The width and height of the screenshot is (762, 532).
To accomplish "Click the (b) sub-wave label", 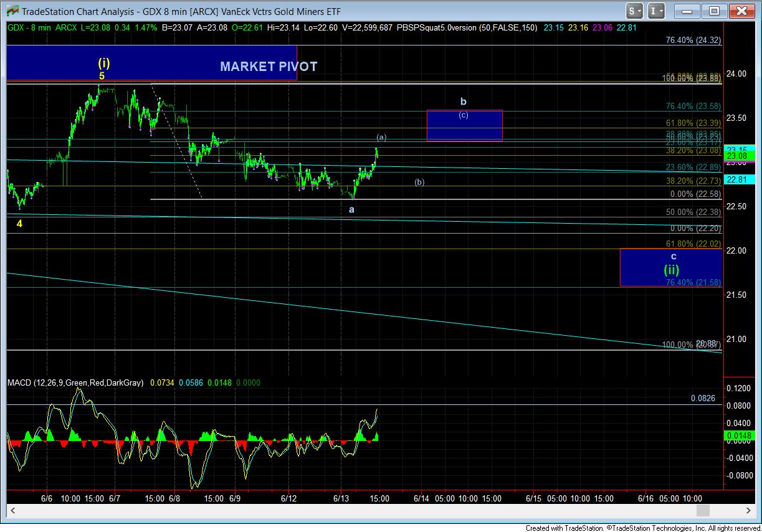I will click(419, 183).
